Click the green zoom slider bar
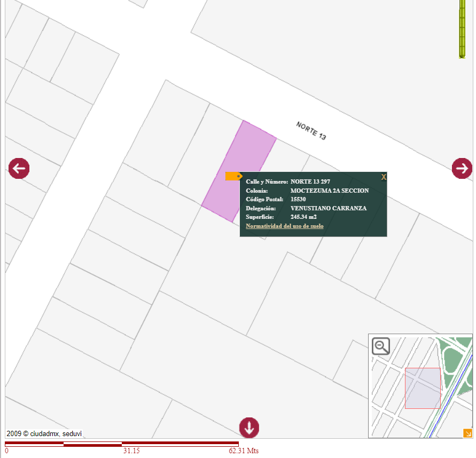 [x=462, y=29]
